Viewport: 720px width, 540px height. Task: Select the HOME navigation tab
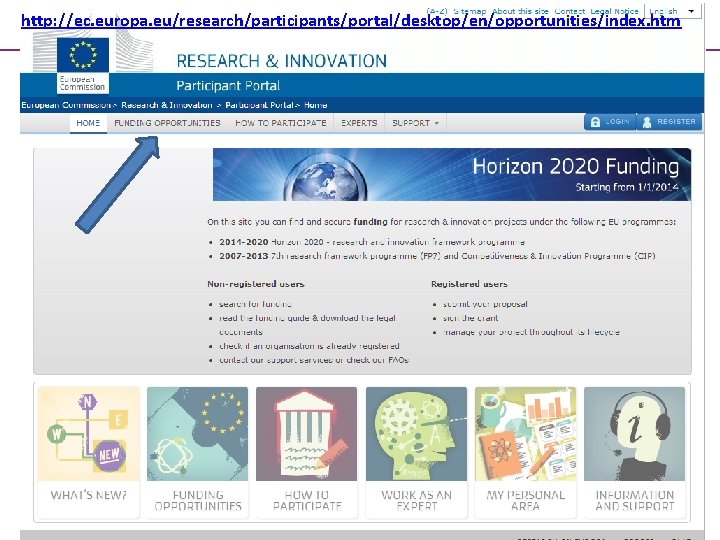pos(88,123)
